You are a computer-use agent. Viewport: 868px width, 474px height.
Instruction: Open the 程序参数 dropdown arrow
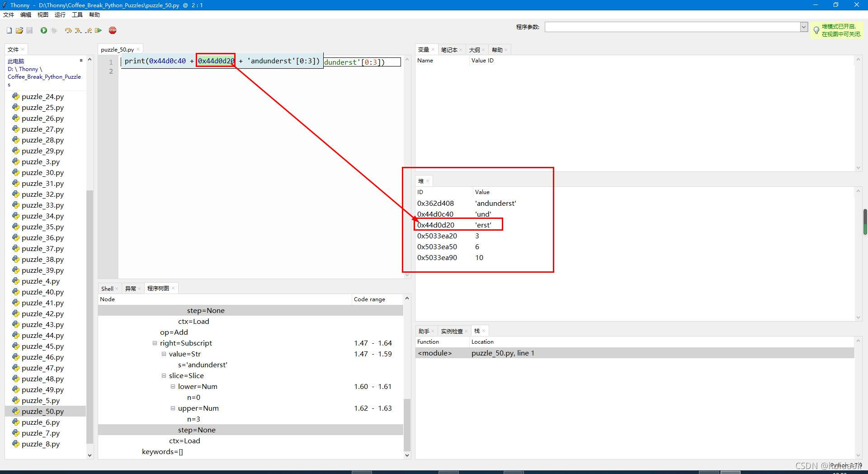pos(804,27)
